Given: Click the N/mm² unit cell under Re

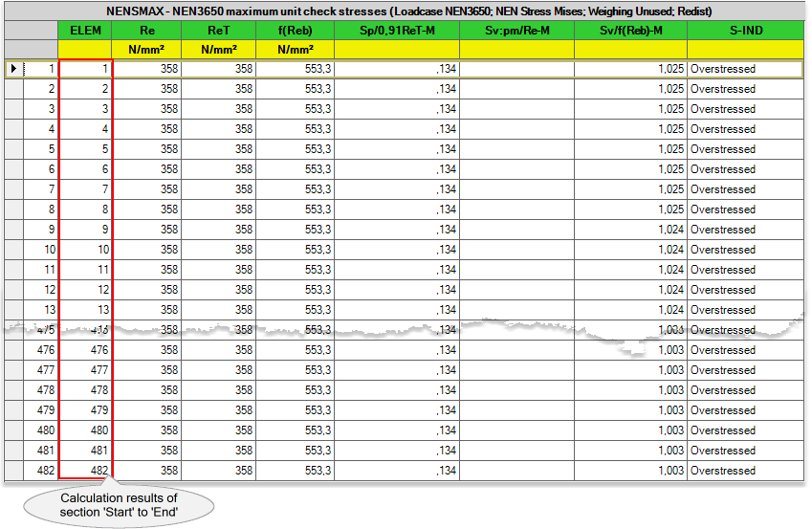Looking at the screenshot, I should (146, 50).
